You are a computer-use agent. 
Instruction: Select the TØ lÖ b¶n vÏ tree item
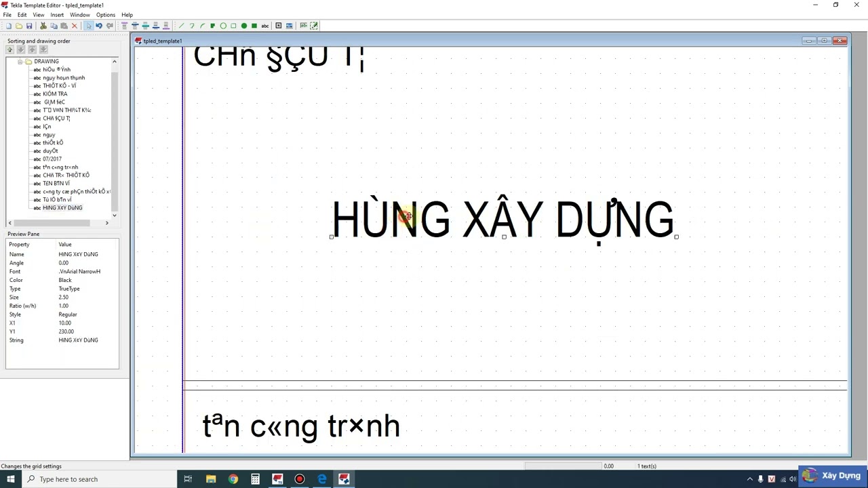coord(57,200)
